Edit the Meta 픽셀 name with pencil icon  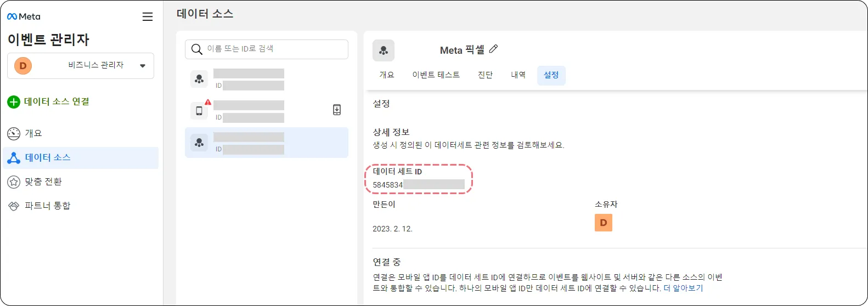click(493, 49)
